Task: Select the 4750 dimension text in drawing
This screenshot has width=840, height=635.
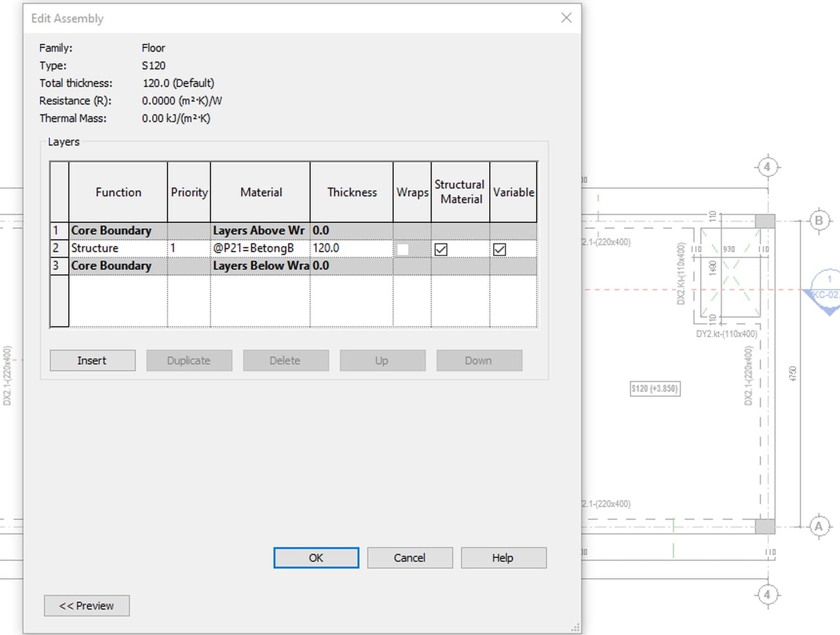Action: pos(793,374)
